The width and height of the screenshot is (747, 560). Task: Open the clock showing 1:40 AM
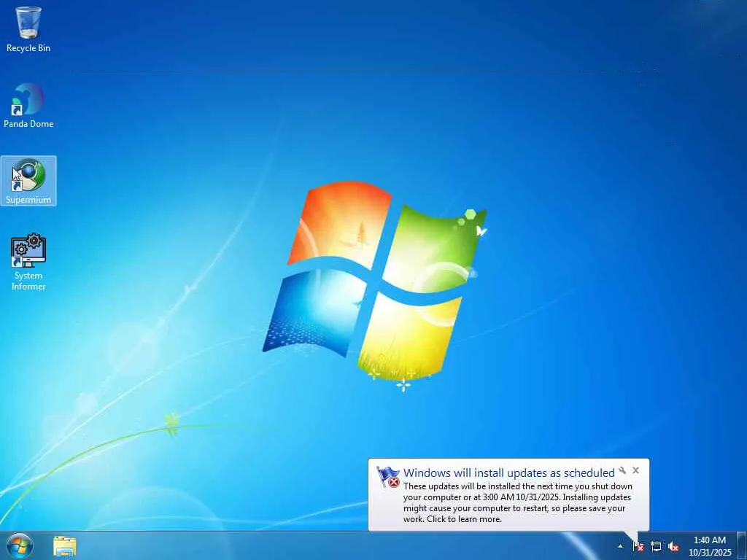[x=710, y=546]
